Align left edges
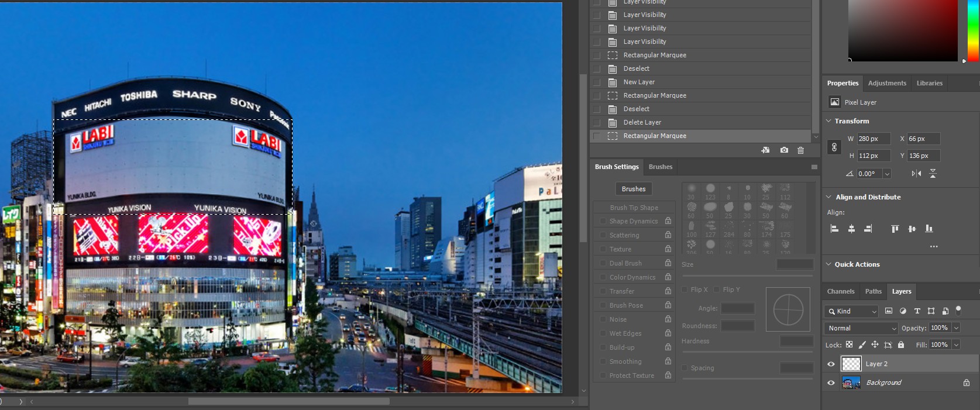This screenshot has height=410, width=980. (835, 229)
